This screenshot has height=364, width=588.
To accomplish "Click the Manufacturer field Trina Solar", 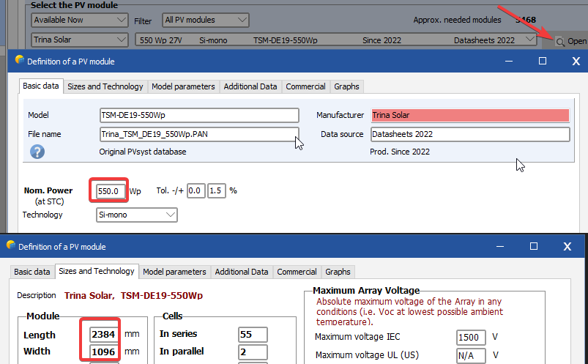I will click(470, 115).
